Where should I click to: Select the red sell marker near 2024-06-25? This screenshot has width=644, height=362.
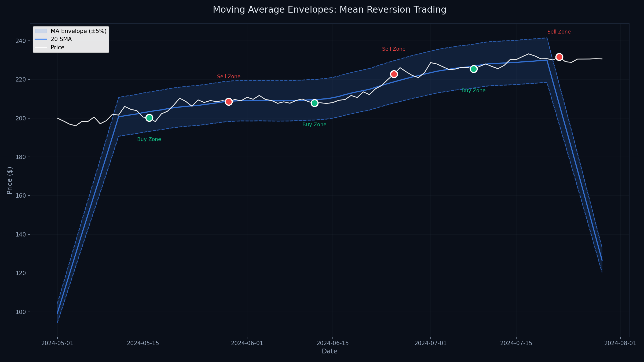click(394, 74)
